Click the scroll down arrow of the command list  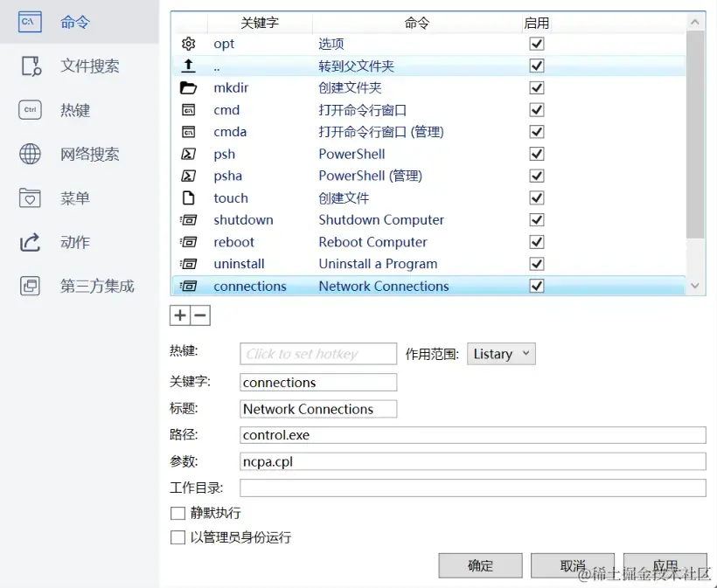click(x=695, y=286)
